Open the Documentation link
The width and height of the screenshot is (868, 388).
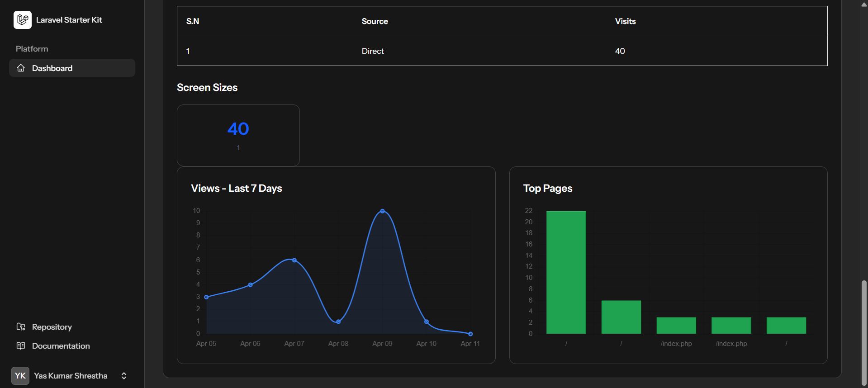pos(61,345)
